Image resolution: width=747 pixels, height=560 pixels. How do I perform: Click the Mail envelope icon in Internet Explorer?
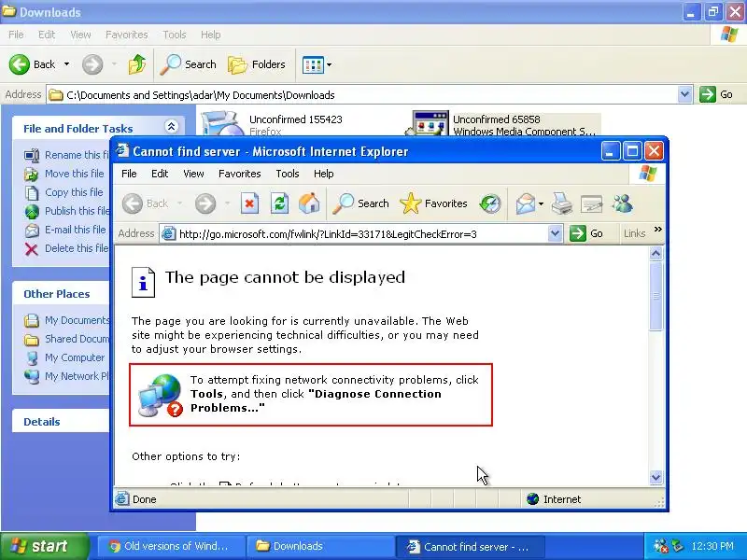pos(526,203)
